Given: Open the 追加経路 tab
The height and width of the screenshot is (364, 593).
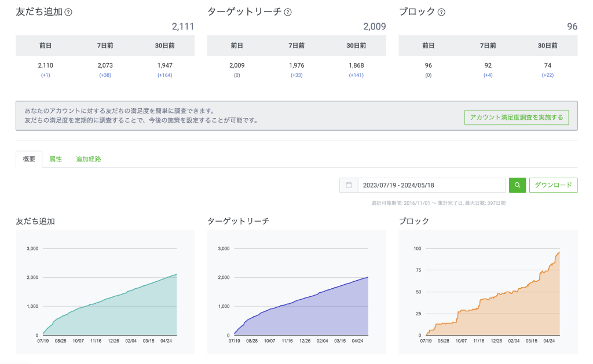Looking at the screenshot, I should tap(88, 159).
